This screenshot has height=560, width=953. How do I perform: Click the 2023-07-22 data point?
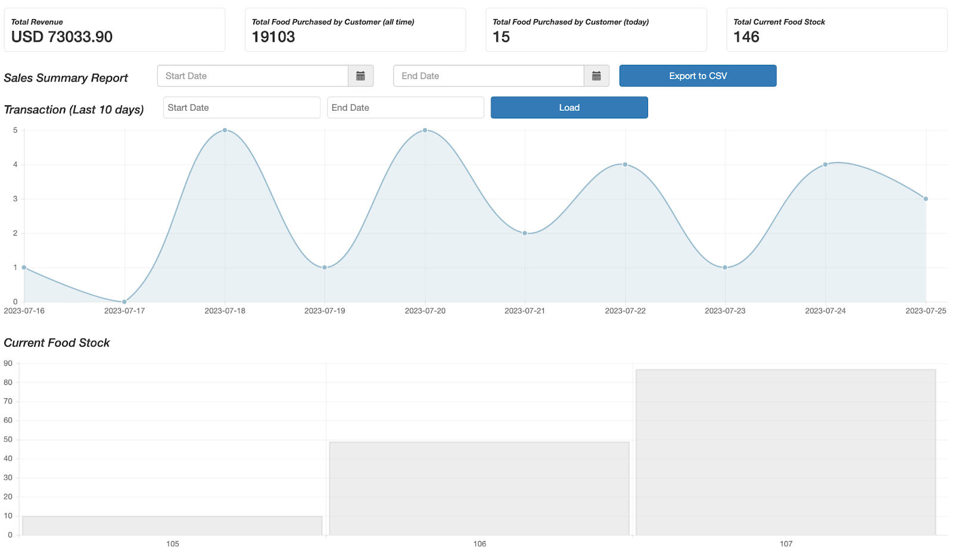[x=625, y=164]
